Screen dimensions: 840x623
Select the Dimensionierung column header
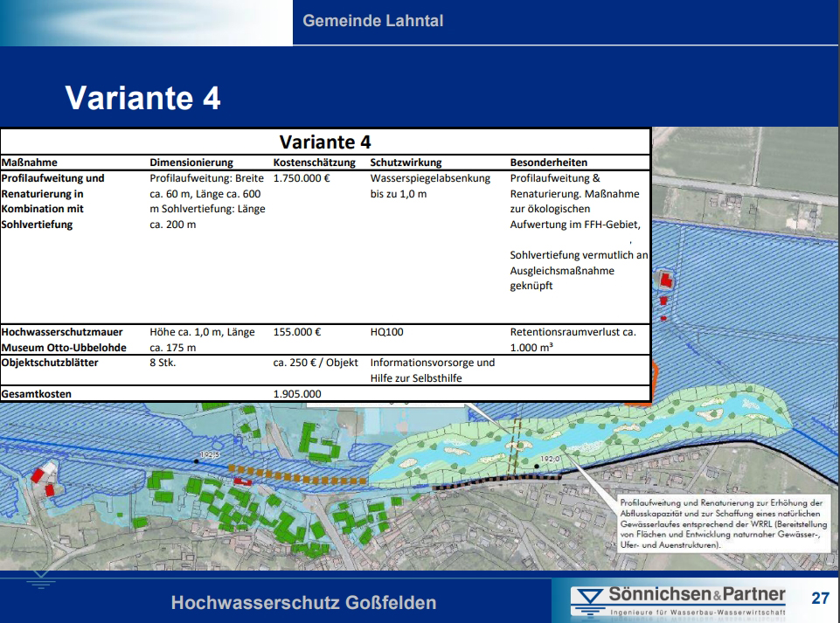tap(191, 163)
